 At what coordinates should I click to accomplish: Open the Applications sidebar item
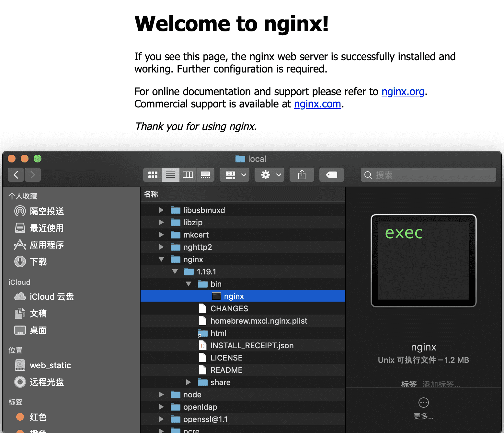click(x=47, y=245)
